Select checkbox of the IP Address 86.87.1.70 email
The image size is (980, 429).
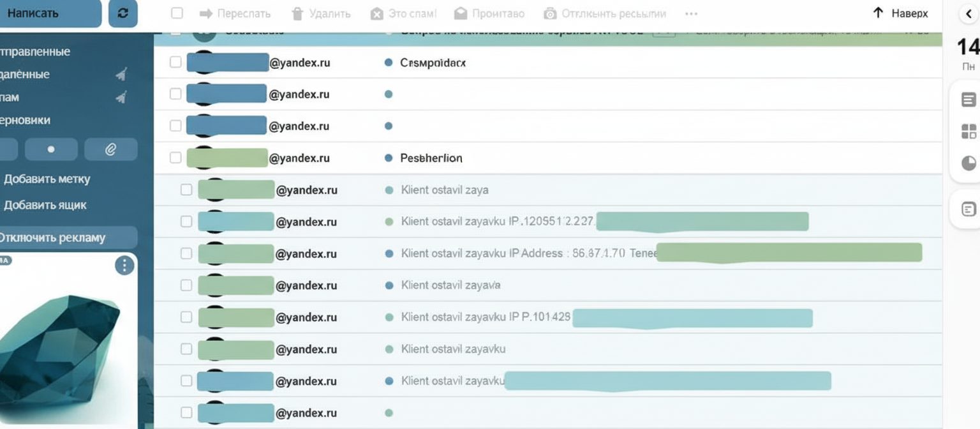point(186,253)
